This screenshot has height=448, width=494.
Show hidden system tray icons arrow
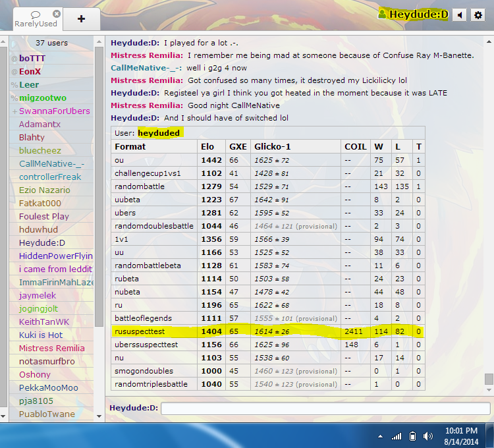381,436
